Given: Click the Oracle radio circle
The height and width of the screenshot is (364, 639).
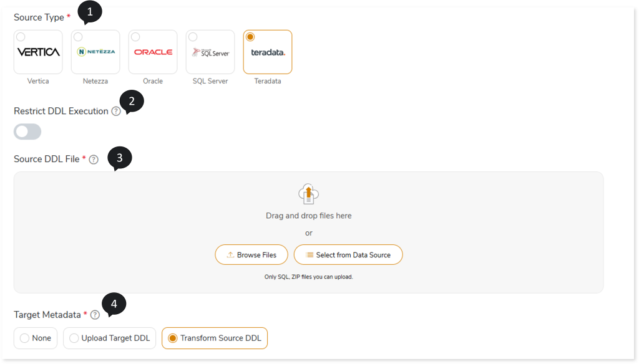Looking at the screenshot, I should [x=135, y=37].
